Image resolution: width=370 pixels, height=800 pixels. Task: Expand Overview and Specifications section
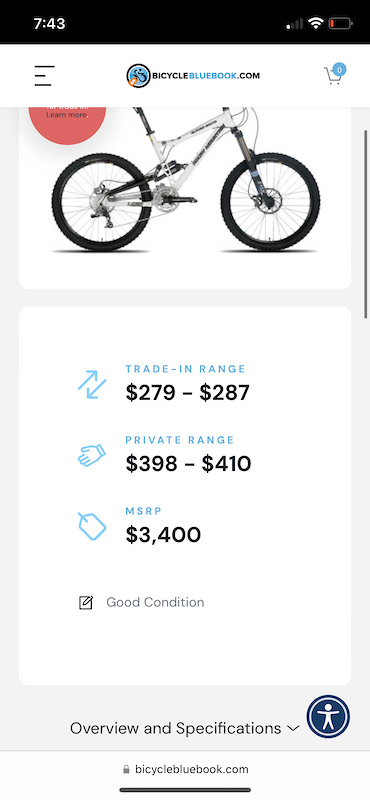click(184, 728)
